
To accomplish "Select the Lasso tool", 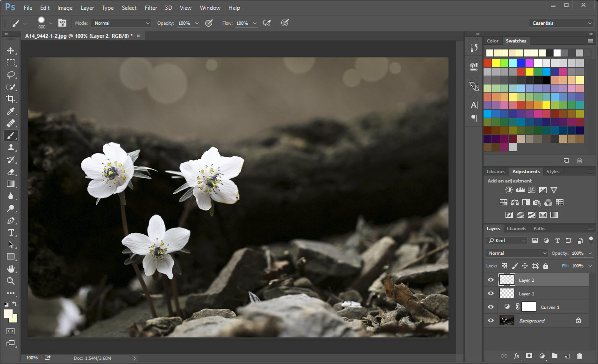I will click(x=10, y=75).
